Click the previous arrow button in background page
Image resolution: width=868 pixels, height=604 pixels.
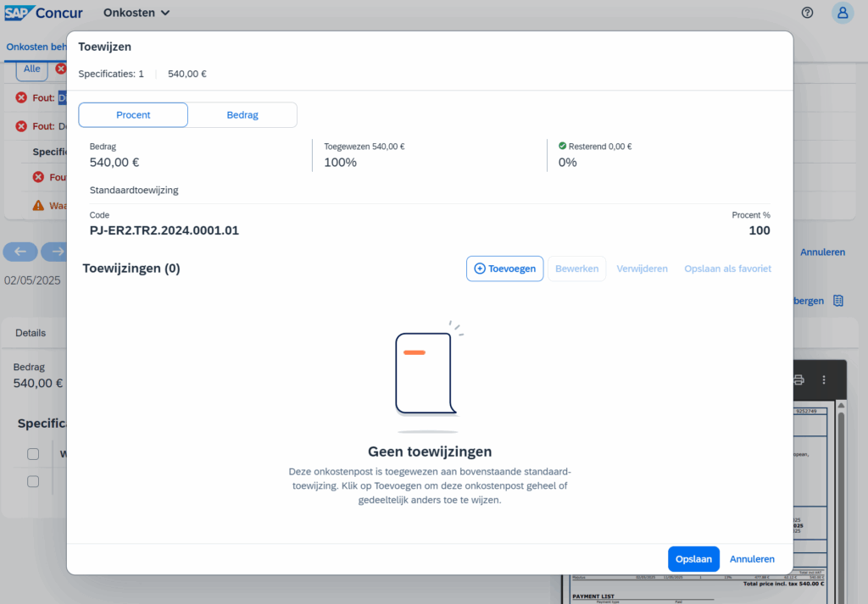click(x=20, y=252)
